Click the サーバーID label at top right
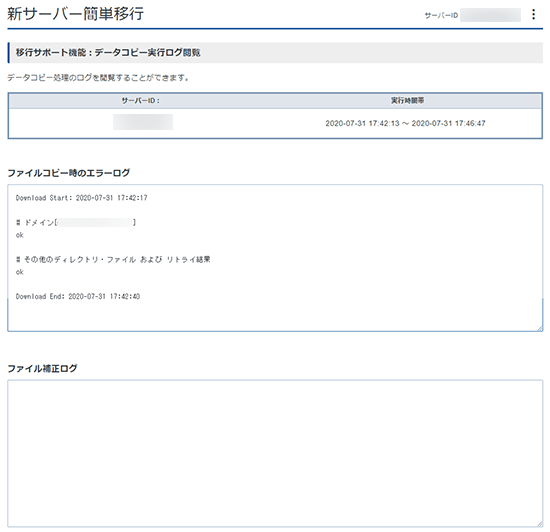550x532 pixels. [x=441, y=15]
